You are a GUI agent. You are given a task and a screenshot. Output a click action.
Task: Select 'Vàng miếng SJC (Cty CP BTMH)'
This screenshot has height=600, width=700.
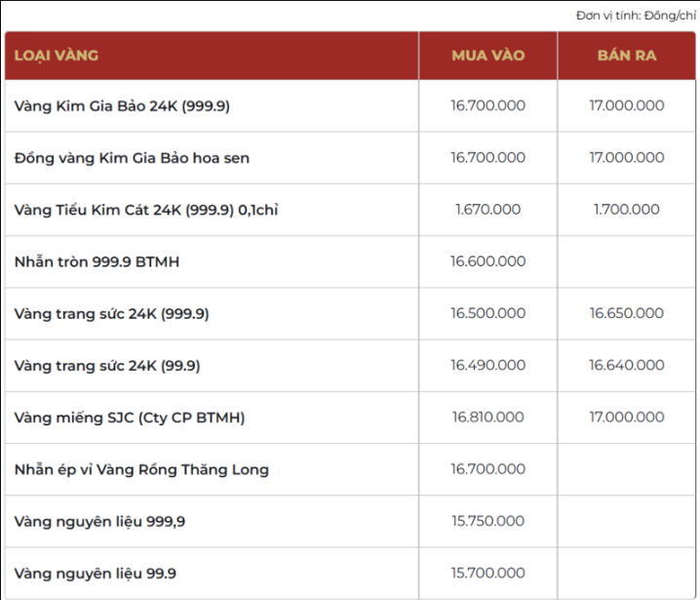130,418
